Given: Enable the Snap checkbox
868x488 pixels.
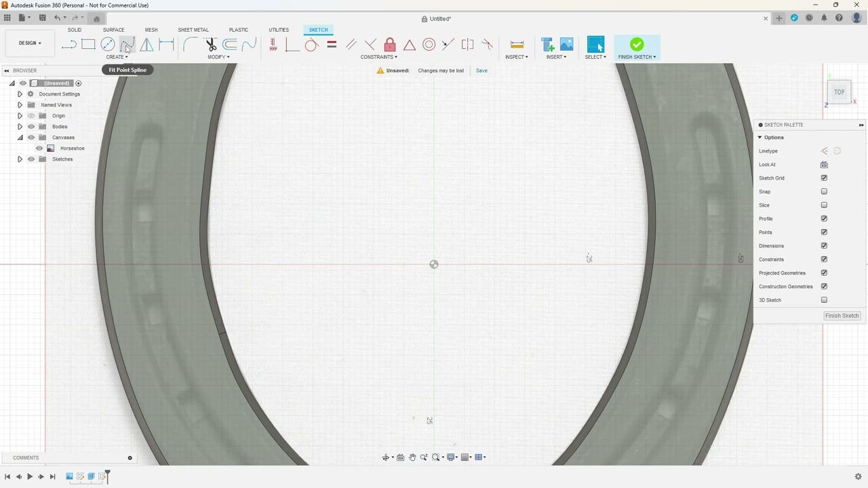Looking at the screenshot, I should [824, 192].
